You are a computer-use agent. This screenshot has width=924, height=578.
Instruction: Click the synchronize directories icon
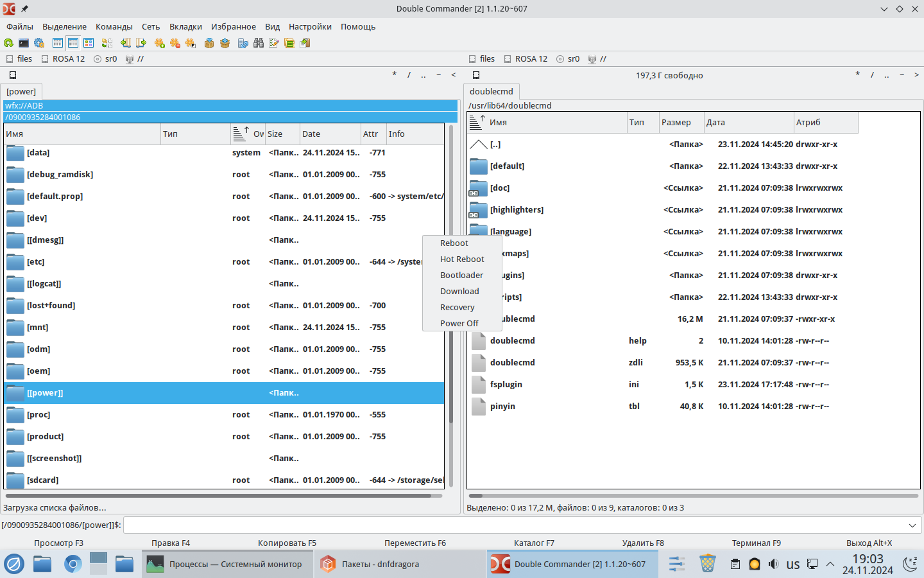pos(289,43)
